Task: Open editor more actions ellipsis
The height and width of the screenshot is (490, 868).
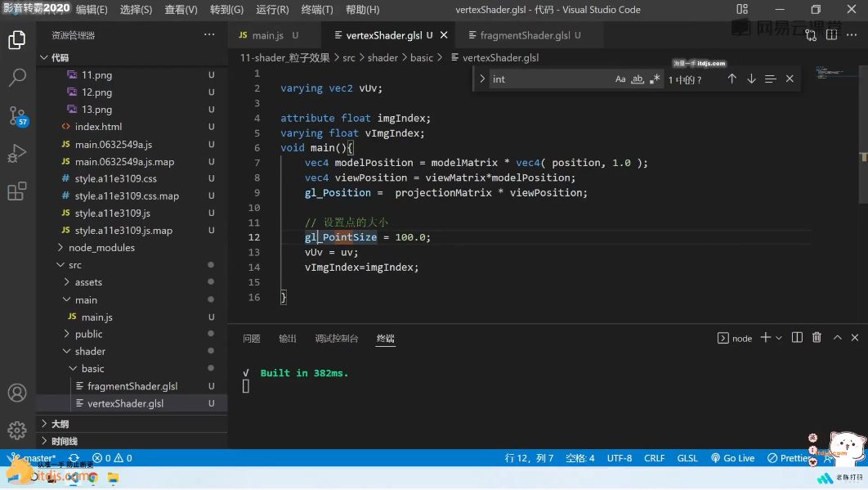Action: click(x=852, y=35)
